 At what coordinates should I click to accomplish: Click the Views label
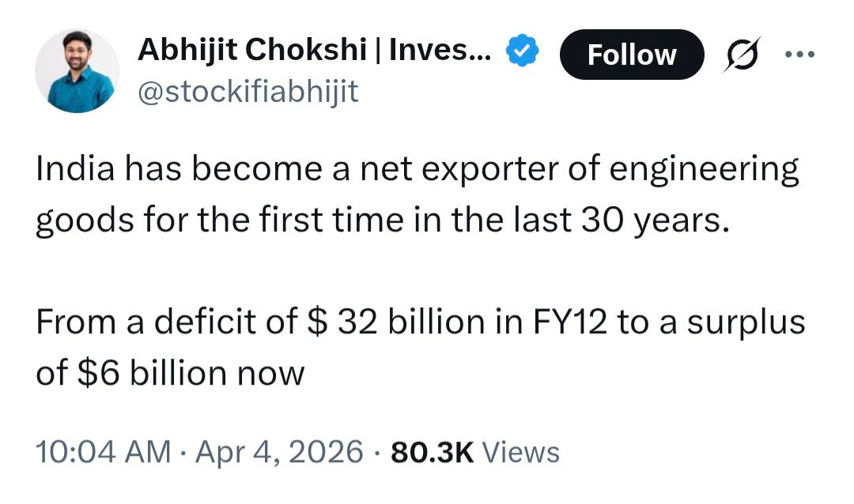tap(520, 453)
